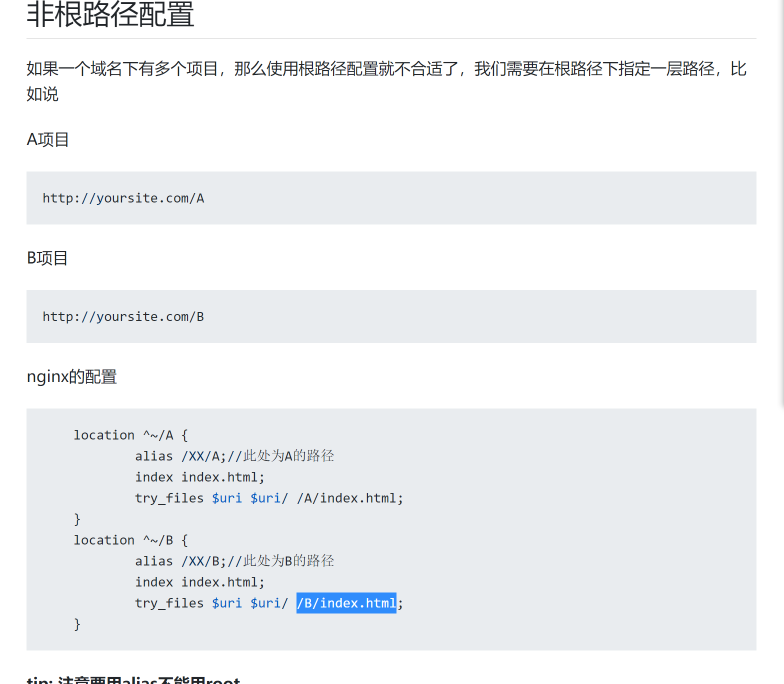Click '/A/index.html' in the try_files line
Image resolution: width=784 pixels, height=684 pixels.
click(349, 498)
